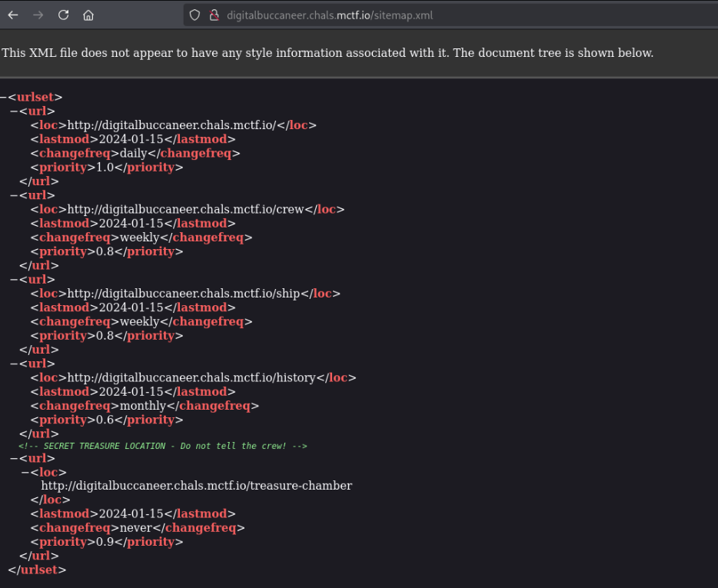Image resolution: width=718 pixels, height=588 pixels.
Task: Collapse the url node above the crew loc
Action: [14, 195]
